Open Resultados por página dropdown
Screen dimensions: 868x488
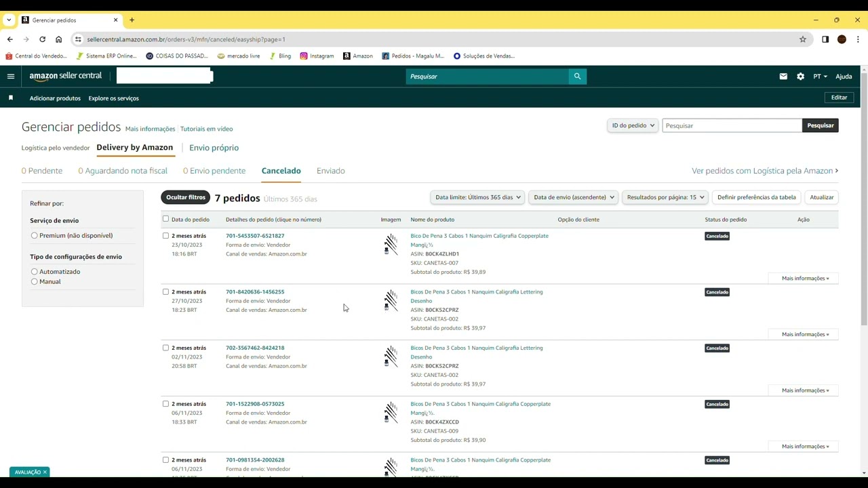665,197
